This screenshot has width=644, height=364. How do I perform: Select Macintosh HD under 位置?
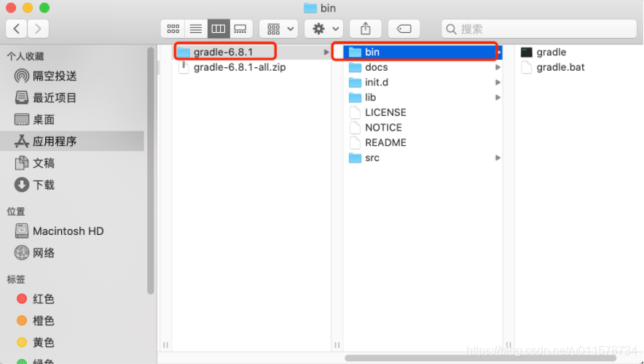point(72,231)
